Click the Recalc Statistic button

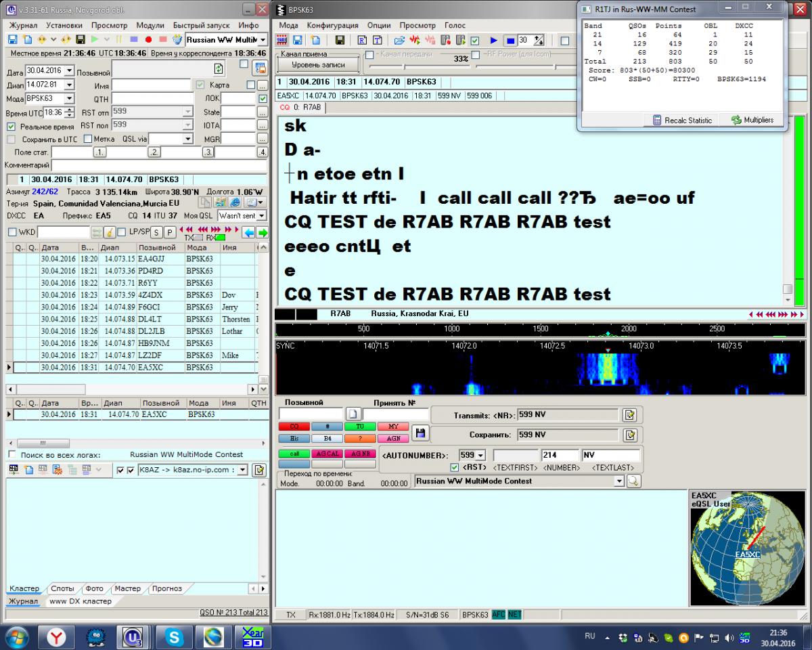click(x=682, y=120)
